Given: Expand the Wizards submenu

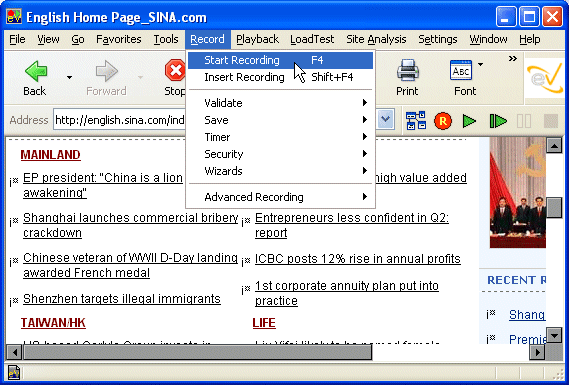Looking at the screenshot, I should (x=281, y=171).
